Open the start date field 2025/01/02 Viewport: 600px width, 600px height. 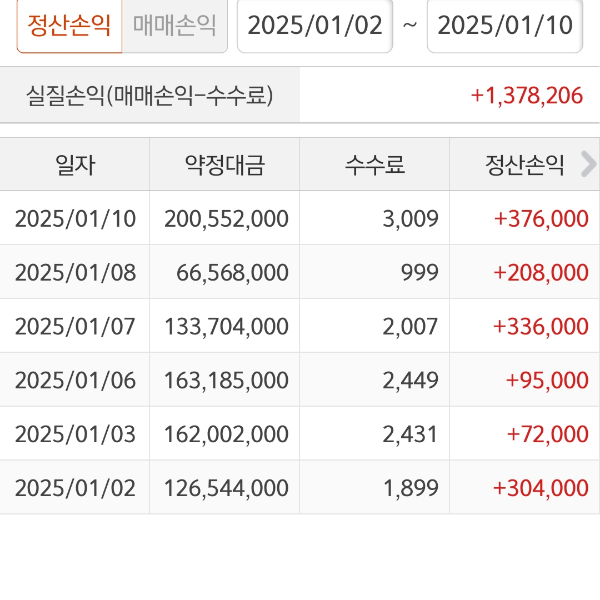[x=315, y=25]
